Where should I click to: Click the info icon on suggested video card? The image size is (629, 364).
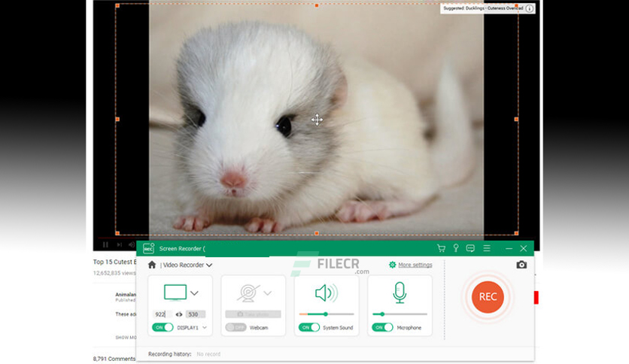coord(530,8)
